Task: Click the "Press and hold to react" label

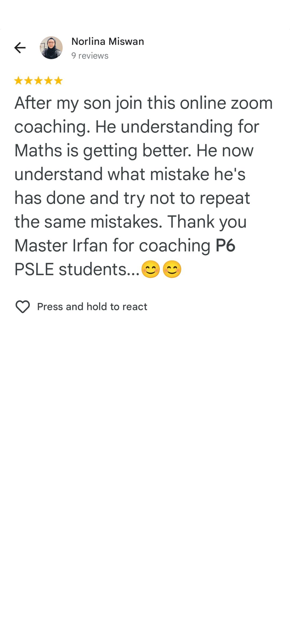Action: click(92, 307)
